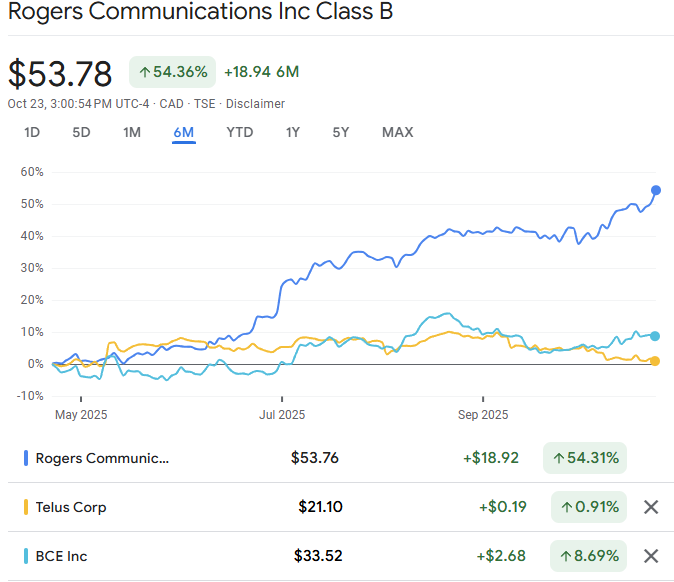Screen dimensions: 674x582
Task: Click the Rogers blue endpoint dot on chart
Action: (x=656, y=190)
